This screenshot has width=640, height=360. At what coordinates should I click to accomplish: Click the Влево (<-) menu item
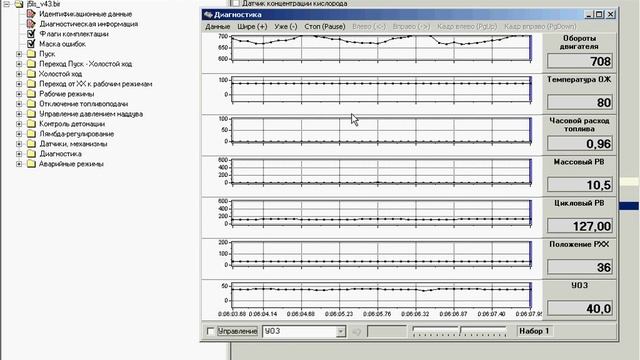pos(369,27)
